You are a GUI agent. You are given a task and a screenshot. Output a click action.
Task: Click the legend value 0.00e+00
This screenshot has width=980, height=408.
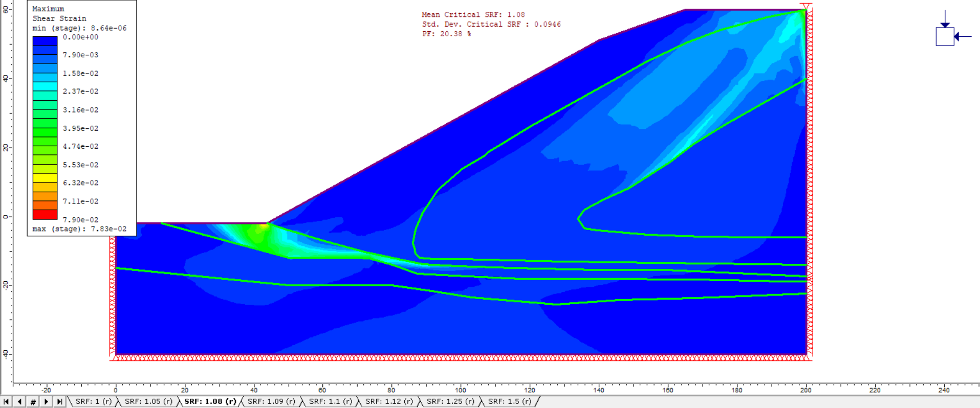(80, 37)
